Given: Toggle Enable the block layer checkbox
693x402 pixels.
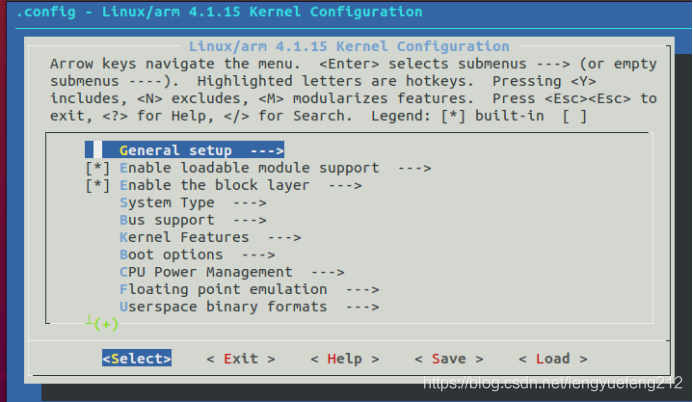Looking at the screenshot, I should point(97,185).
